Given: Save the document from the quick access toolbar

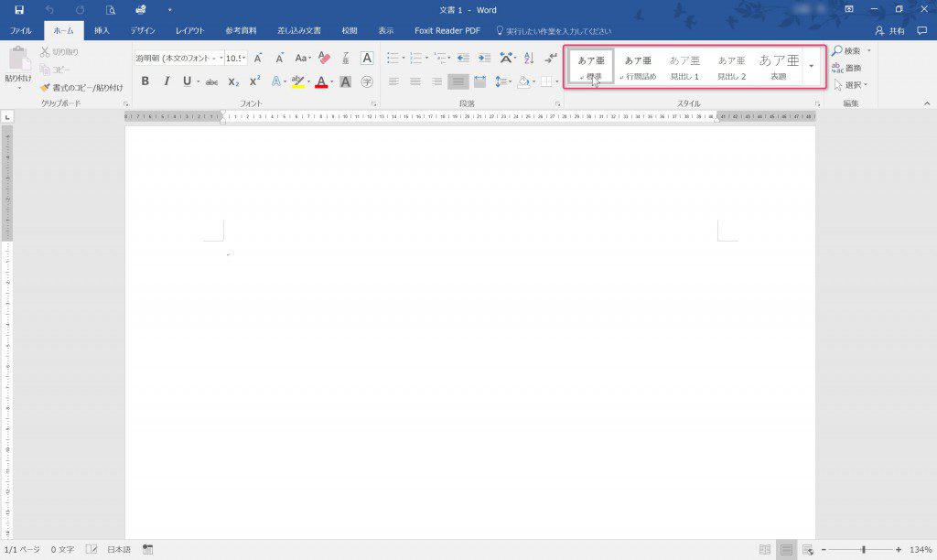Looking at the screenshot, I should pyautogui.click(x=19, y=9).
